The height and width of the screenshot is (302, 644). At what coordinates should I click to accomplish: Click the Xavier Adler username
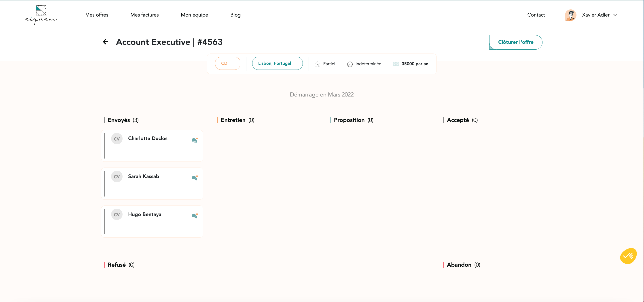tap(595, 15)
